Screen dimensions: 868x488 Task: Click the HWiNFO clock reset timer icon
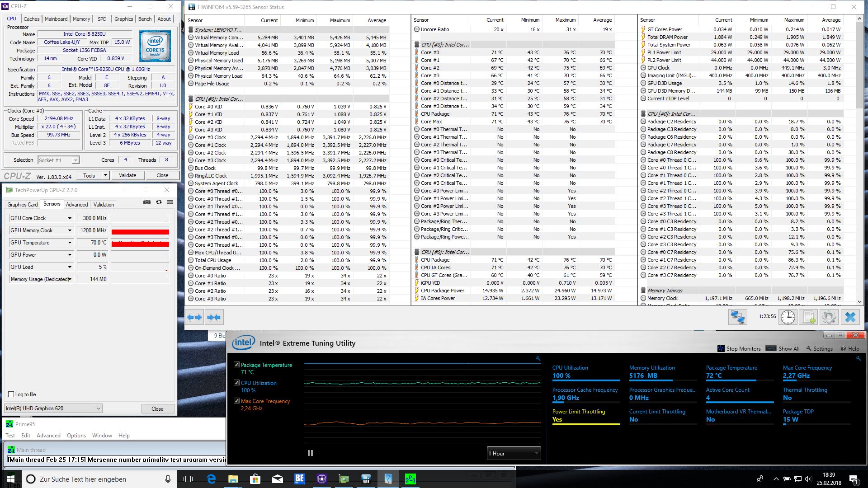tap(788, 317)
